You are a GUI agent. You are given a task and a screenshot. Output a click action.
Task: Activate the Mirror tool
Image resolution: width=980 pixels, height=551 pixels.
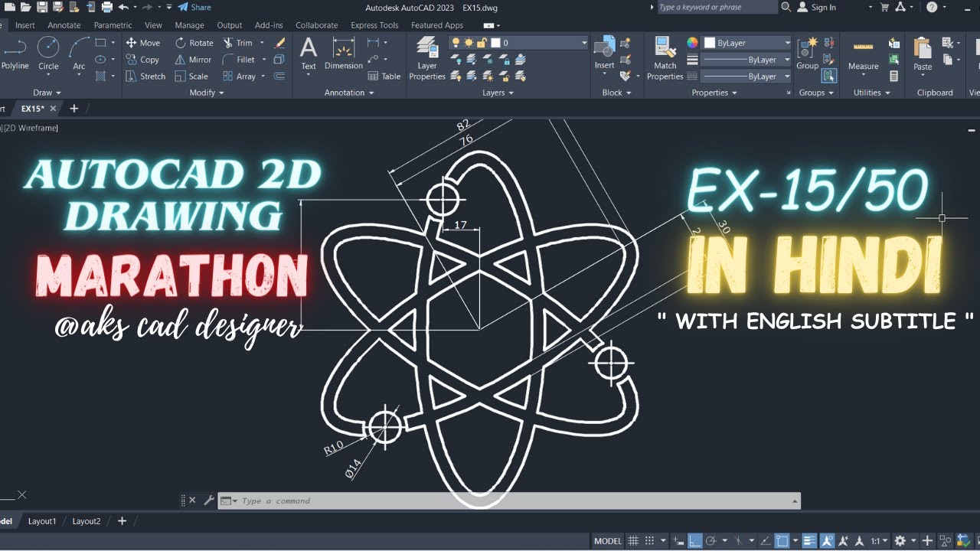193,60
